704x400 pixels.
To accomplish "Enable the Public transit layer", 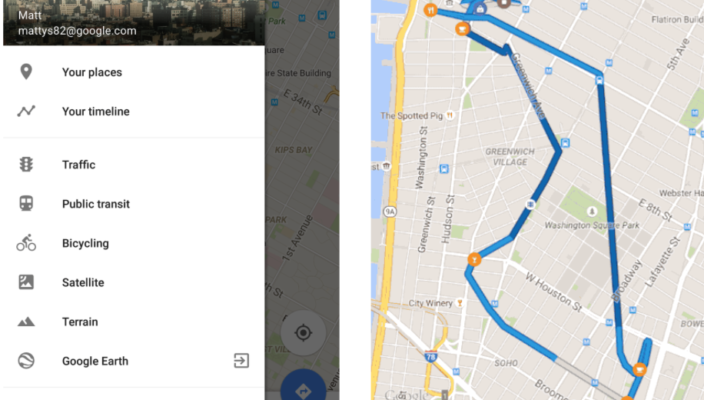I will [134, 203].
